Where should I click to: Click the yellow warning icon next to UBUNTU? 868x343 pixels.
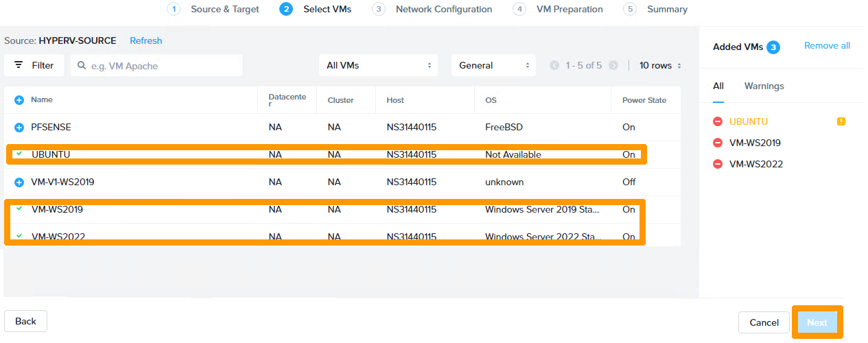pos(841,122)
